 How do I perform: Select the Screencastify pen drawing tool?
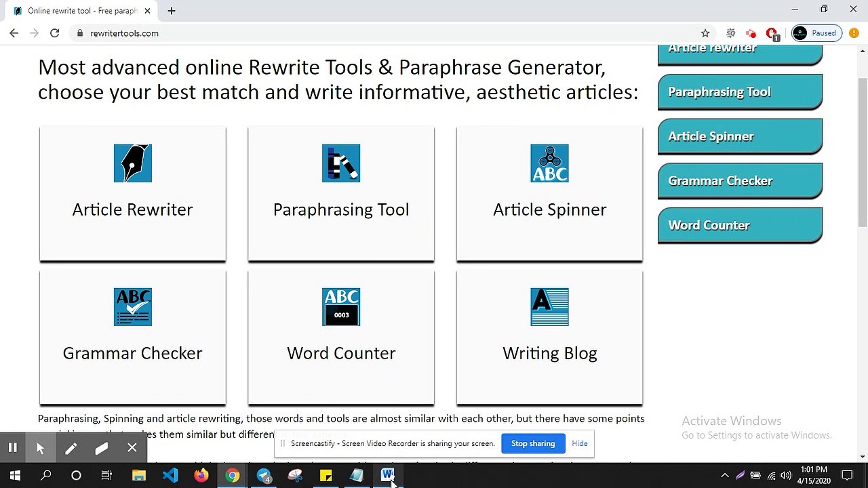(71, 447)
